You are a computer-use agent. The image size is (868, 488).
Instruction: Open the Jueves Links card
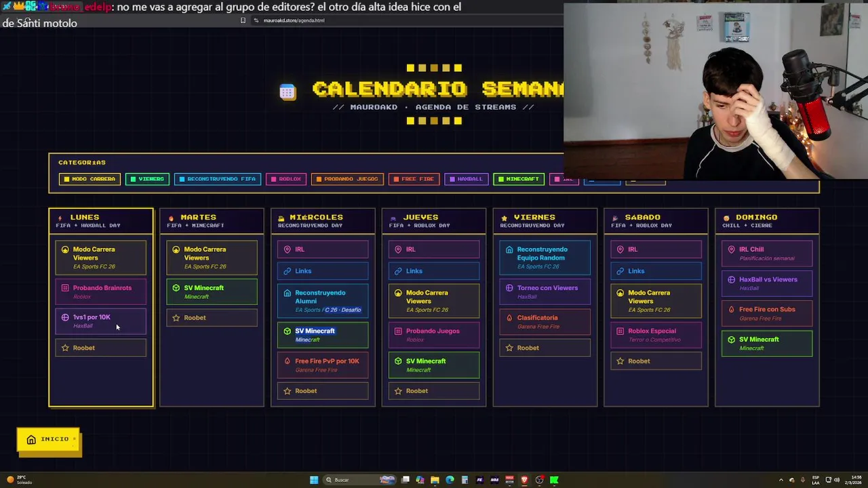tap(434, 271)
